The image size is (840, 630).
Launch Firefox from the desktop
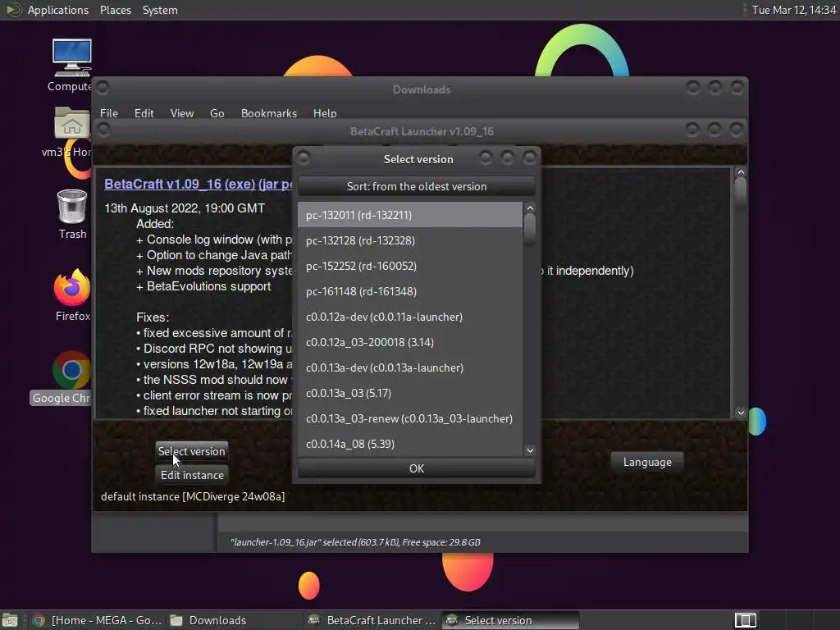coord(72,294)
